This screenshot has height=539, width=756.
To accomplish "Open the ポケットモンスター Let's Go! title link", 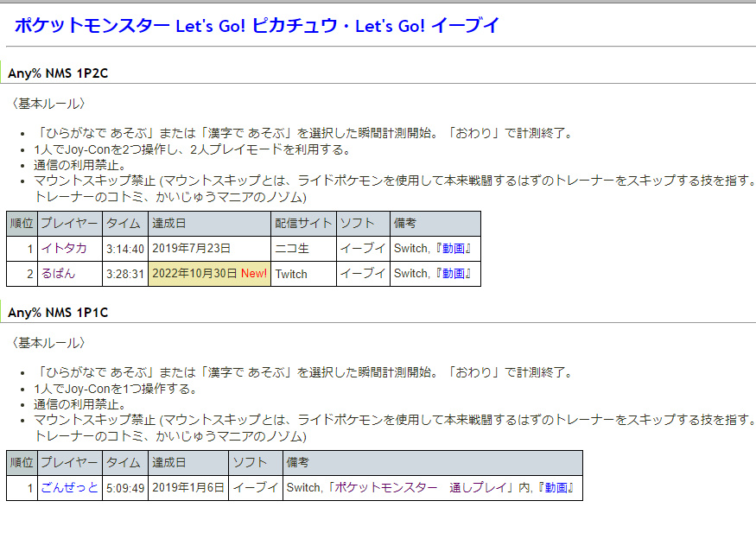I will 257,26.
